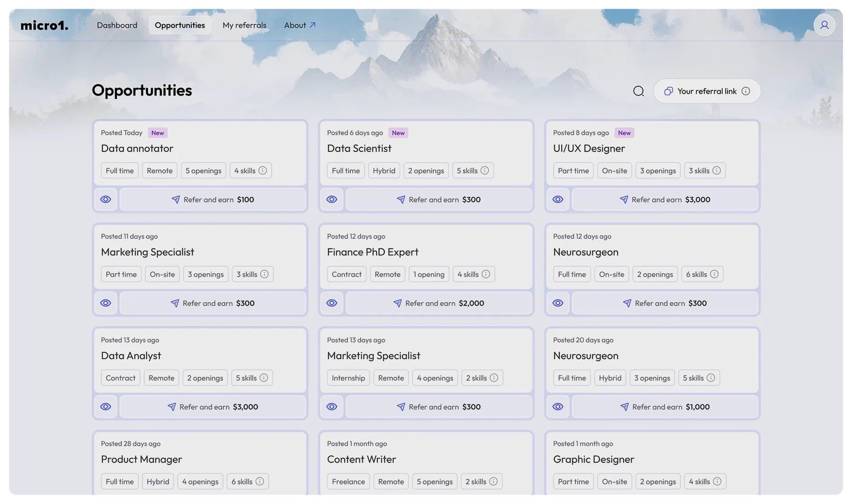Click info icon on Finance PhD Expert skills
The height and width of the screenshot is (504, 852).
[x=486, y=274]
